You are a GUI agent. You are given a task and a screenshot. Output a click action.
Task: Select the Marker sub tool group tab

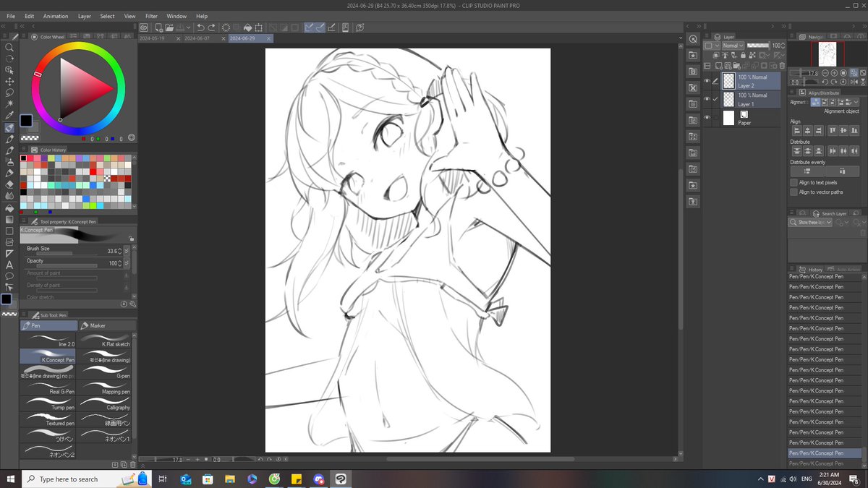107,325
